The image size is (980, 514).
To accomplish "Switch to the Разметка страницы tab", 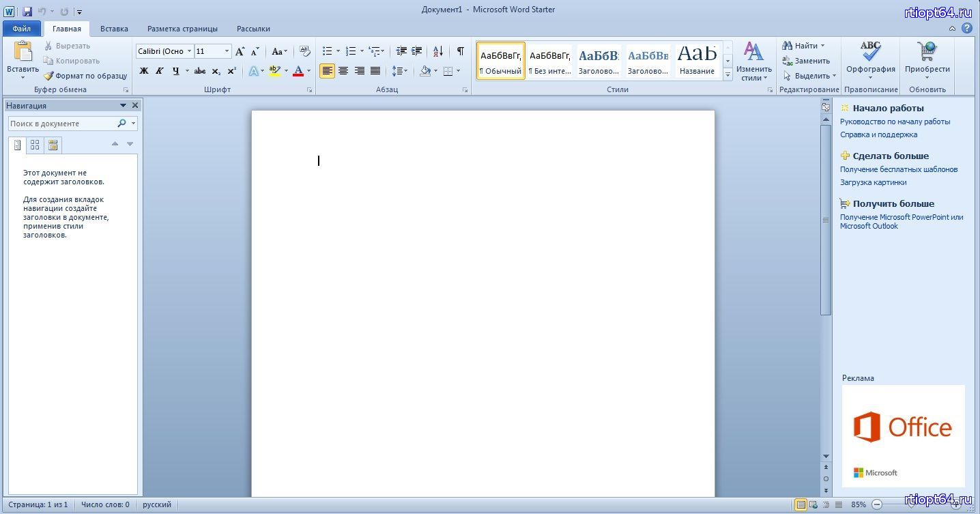I will pos(182,29).
